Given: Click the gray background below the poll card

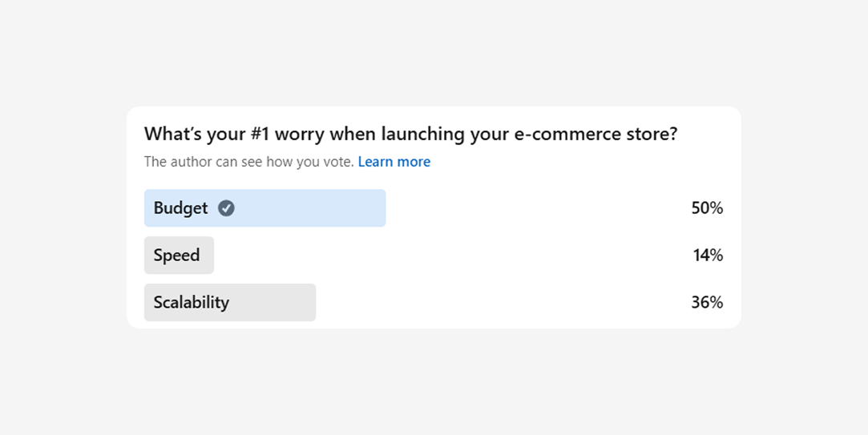Looking at the screenshot, I should pyautogui.click(x=433, y=381).
